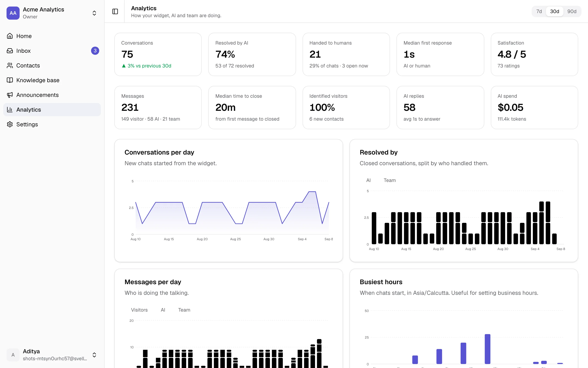Click 'avg 1s to answer' text
Screen dimensions: 588x368
[422, 119]
